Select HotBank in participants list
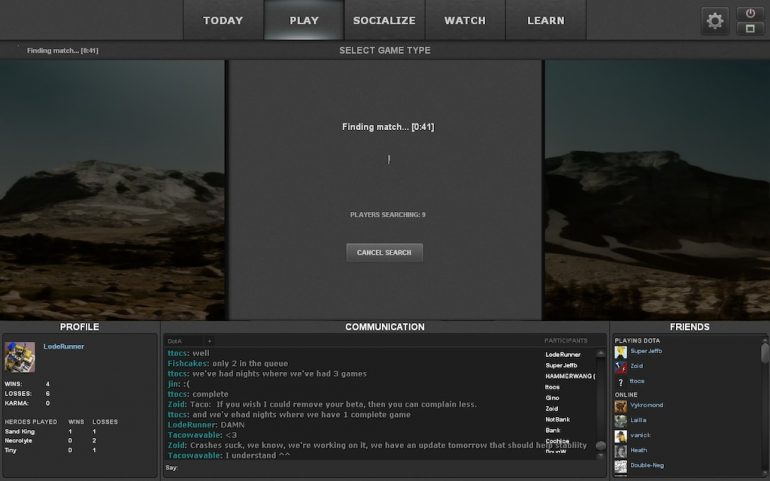 point(558,419)
